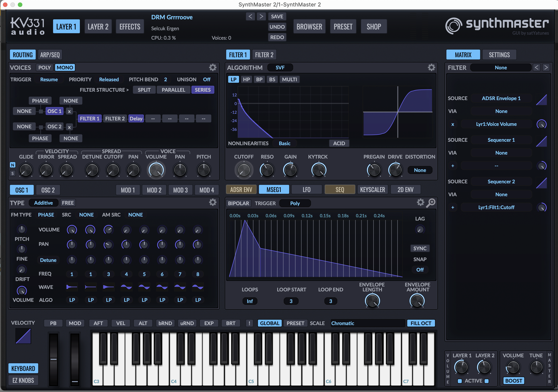Switch to the FILTER 2 tab
The image size is (558, 392).
click(264, 55)
